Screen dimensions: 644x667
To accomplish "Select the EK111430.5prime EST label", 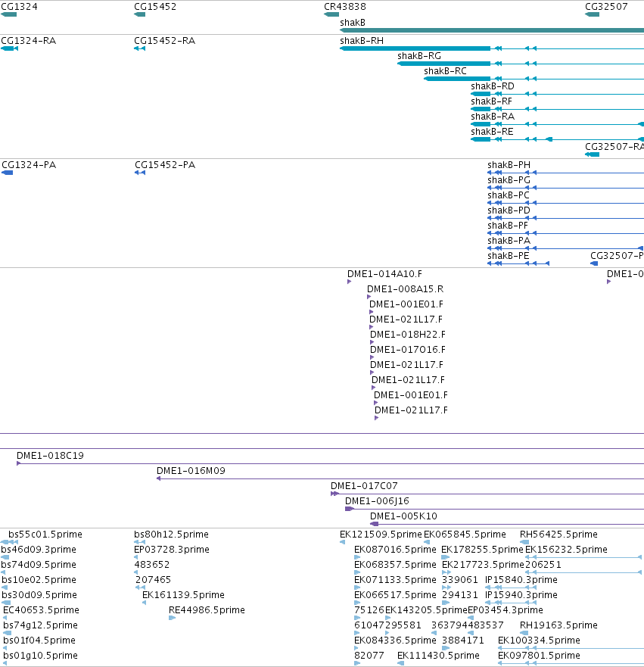I will (438, 656).
